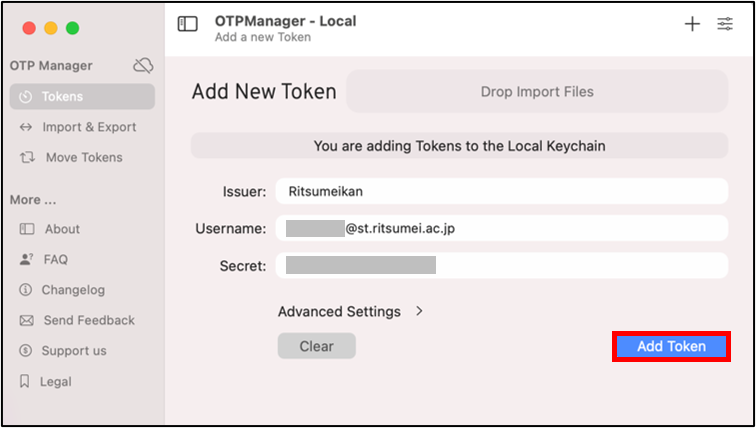Toggle the sidebar panel icon
The width and height of the screenshot is (756, 428).
[188, 24]
